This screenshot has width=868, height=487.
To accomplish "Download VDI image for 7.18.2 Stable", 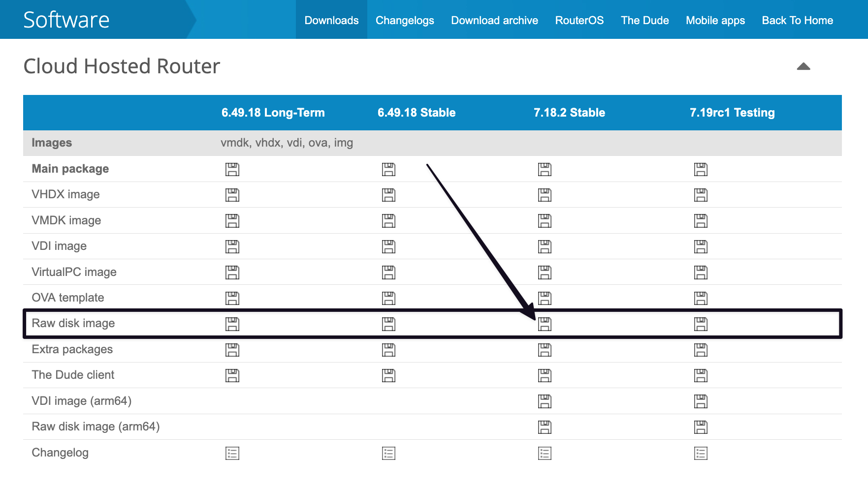I will pos(545,247).
